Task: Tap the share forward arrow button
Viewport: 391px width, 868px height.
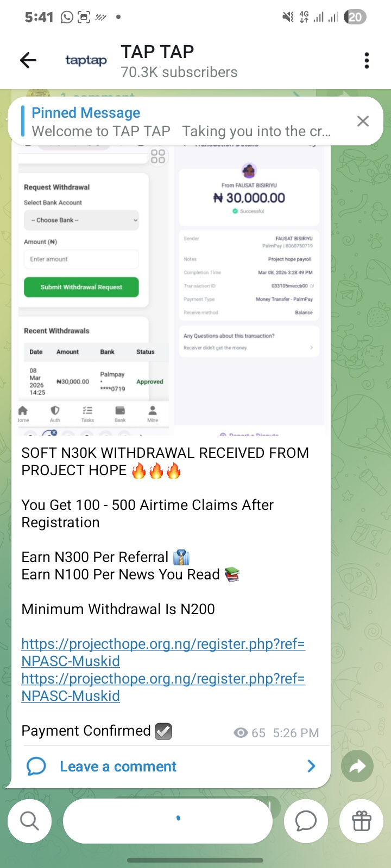Action: (357, 766)
